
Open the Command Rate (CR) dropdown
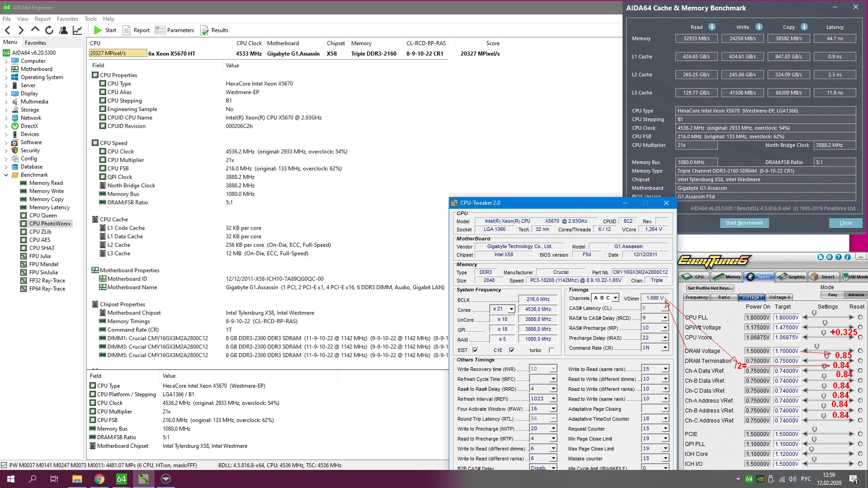(x=665, y=348)
